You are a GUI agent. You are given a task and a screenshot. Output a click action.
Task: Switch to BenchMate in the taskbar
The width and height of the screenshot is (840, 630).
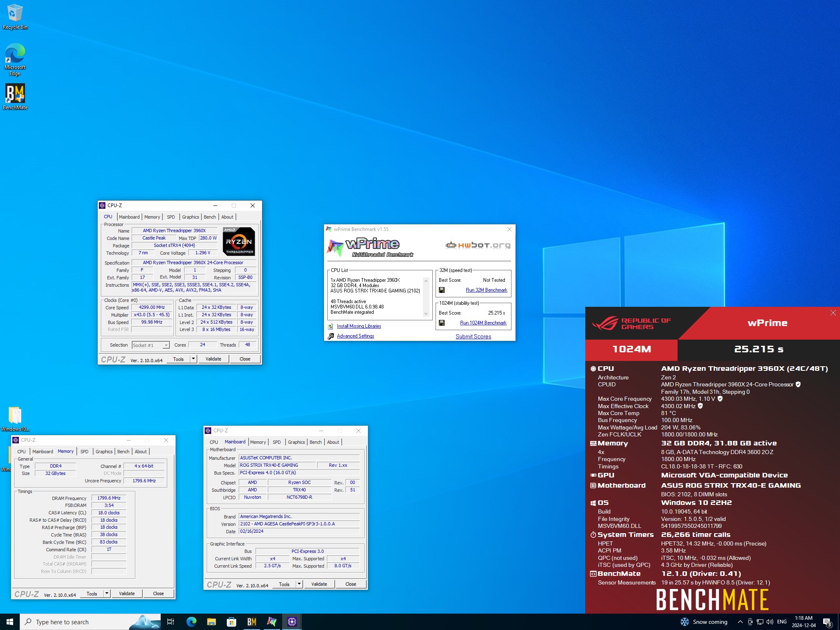(x=252, y=622)
